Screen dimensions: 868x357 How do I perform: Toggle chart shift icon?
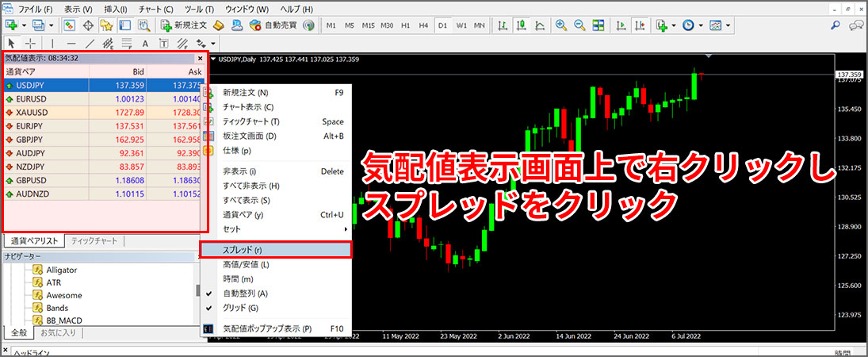(640, 25)
